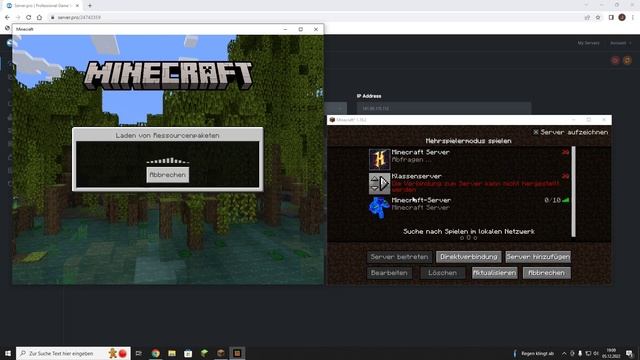Open Microsoft Store from the taskbar
The image size is (640, 360).
(x=188, y=353)
